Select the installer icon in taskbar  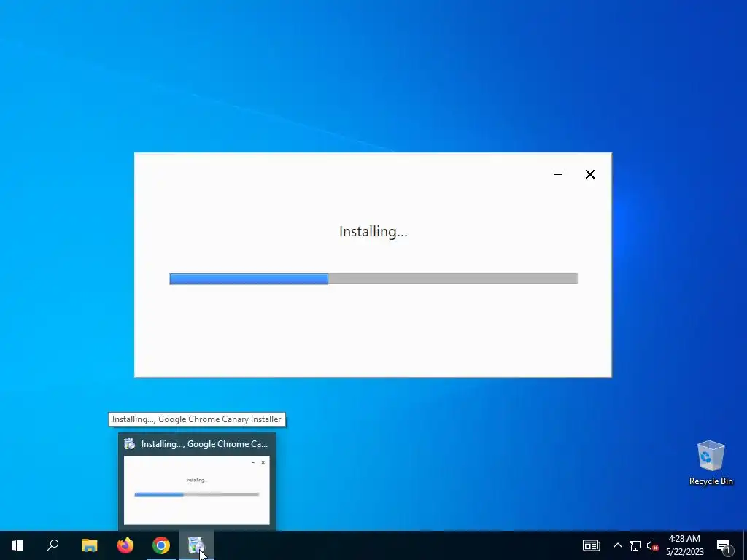[x=197, y=545]
